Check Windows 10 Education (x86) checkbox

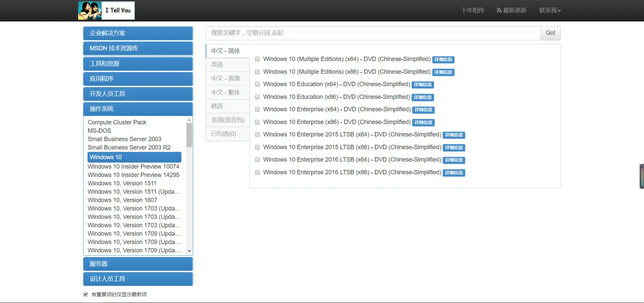point(257,97)
